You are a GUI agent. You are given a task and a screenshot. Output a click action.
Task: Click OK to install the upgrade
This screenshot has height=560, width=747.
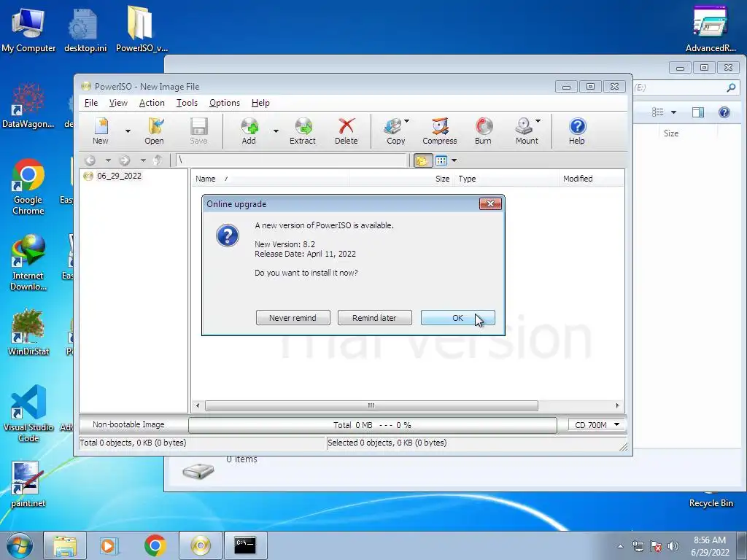click(x=458, y=318)
